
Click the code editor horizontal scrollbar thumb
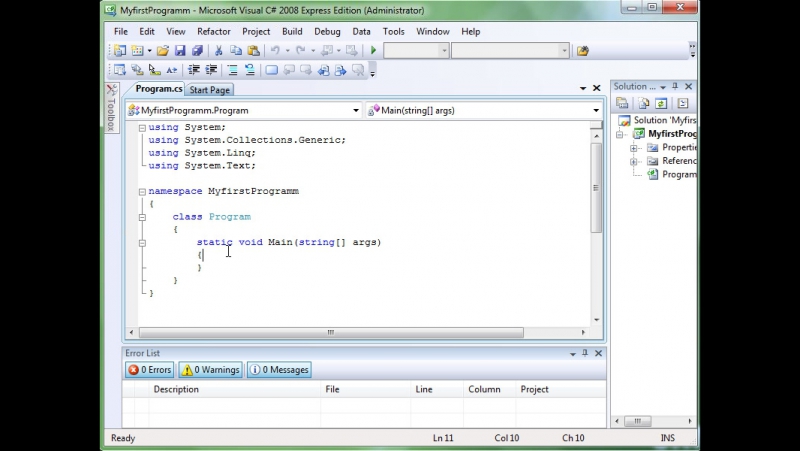331,333
